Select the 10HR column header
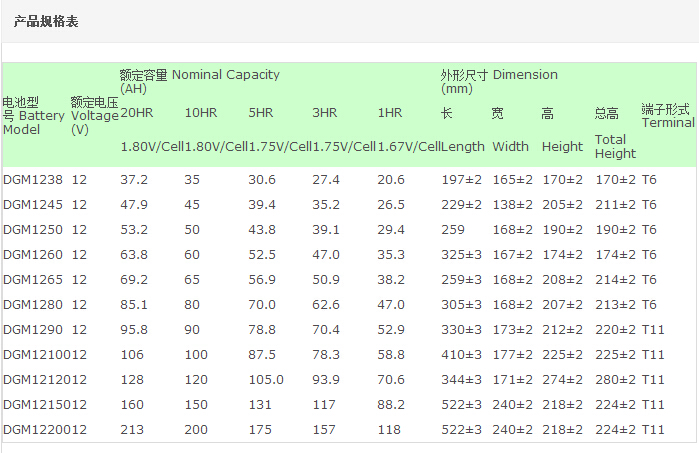699x453 pixels. pos(201,113)
